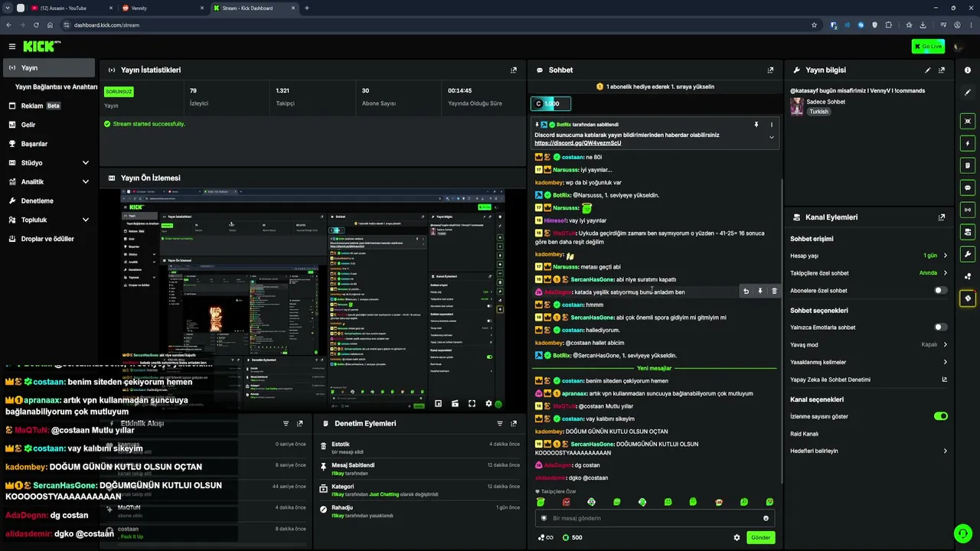Filter the Denetim Eylemleri list

(x=500, y=423)
